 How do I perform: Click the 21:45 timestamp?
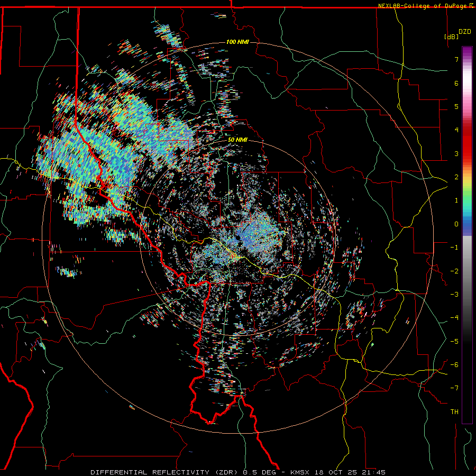click(x=373, y=472)
